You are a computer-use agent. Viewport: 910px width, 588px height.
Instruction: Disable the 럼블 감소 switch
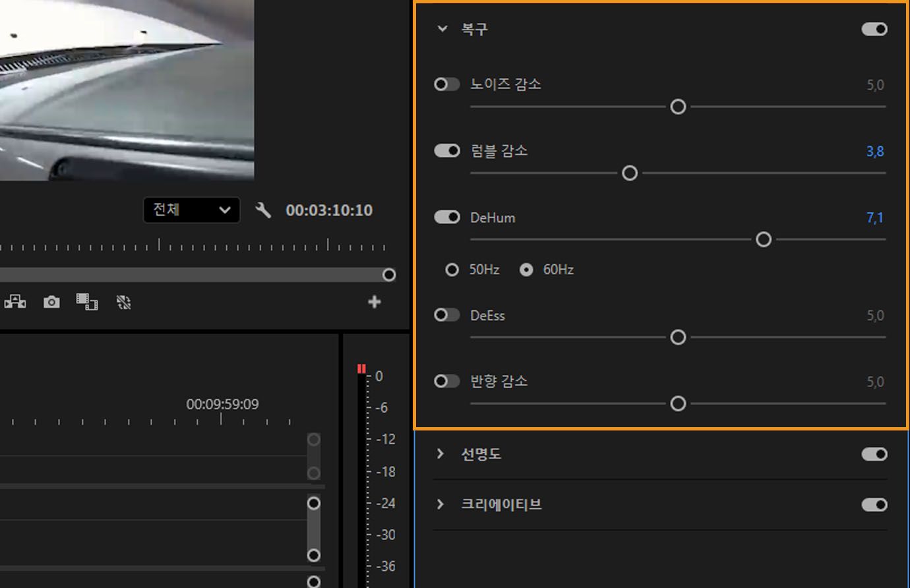click(446, 151)
